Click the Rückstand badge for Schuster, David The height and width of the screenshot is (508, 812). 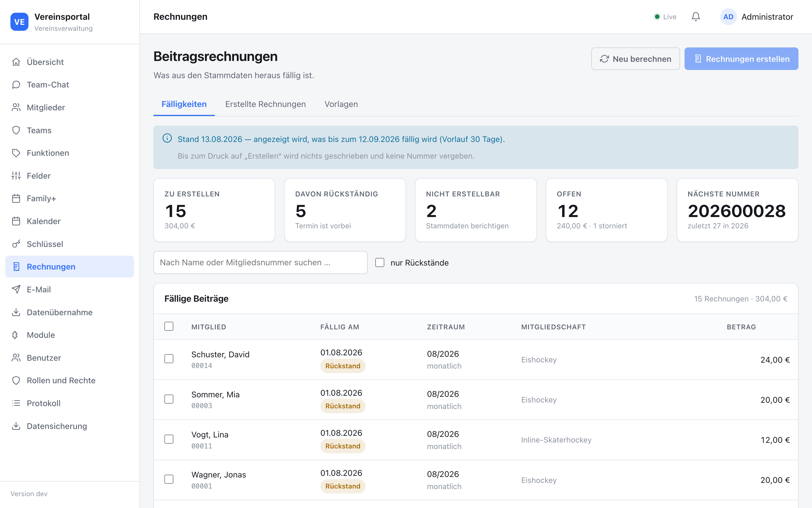click(x=343, y=366)
